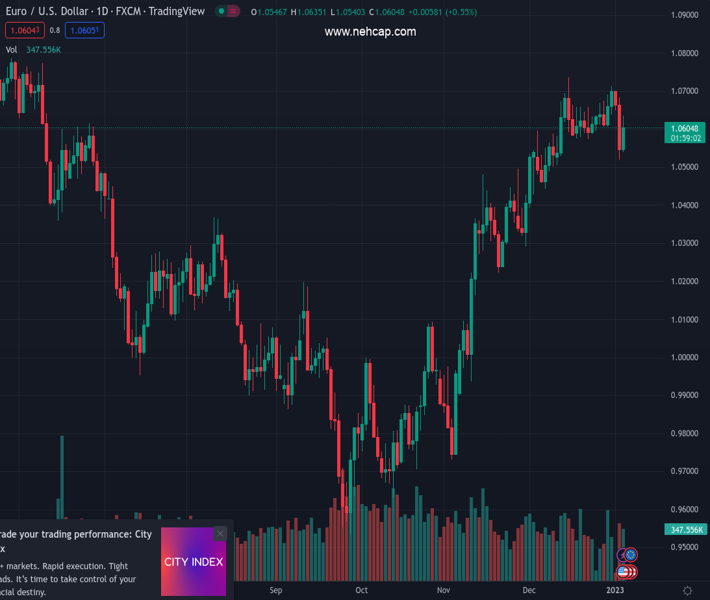Click the Euro / U.S. Dollar symbol title

point(42,12)
